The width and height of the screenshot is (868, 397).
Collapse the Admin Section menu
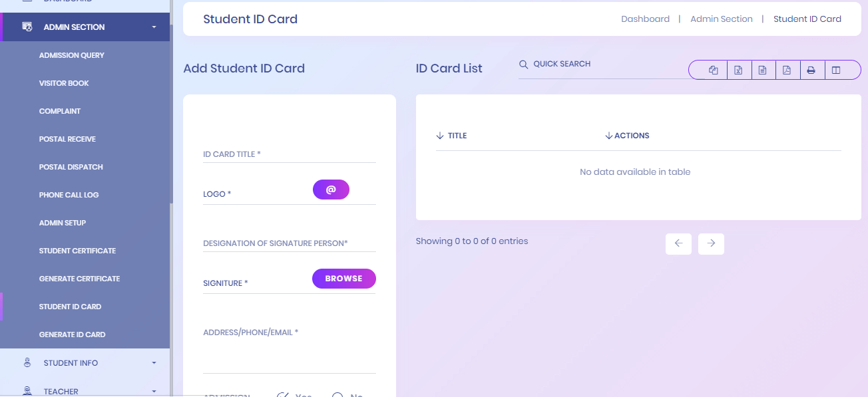click(x=85, y=27)
